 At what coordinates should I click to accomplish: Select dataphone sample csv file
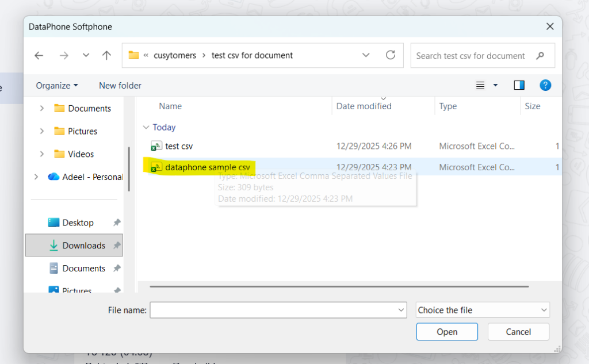(207, 167)
